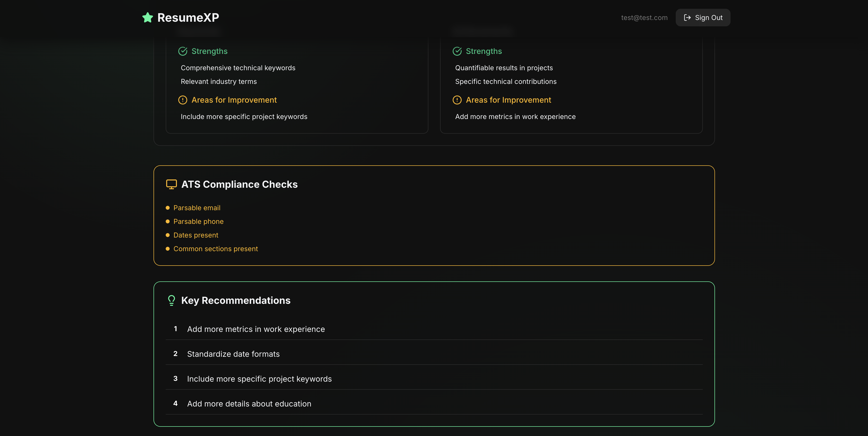The image size is (868, 436).
Task: Select the Parsable email check item
Action: [x=197, y=208]
